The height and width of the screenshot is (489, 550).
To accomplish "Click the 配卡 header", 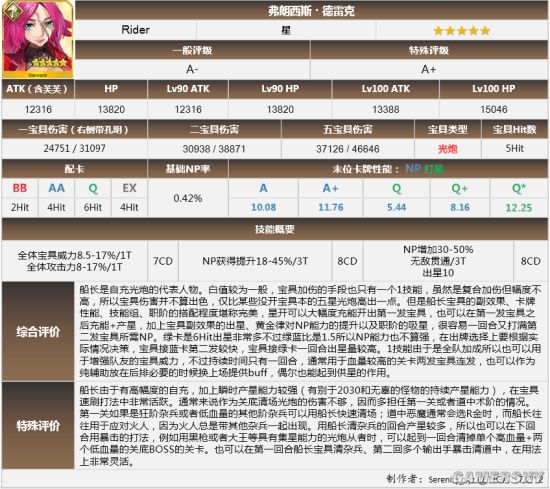I will coord(74,169).
